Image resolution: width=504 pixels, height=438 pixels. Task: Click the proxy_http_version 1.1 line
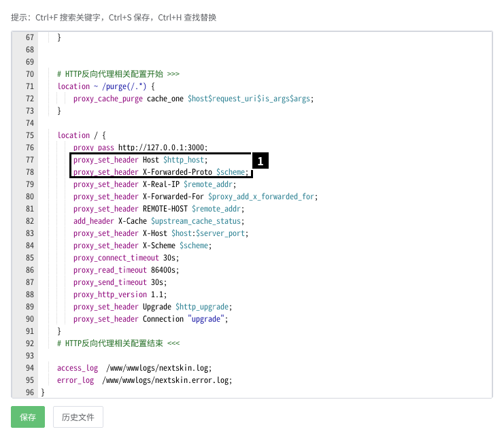pos(120,294)
